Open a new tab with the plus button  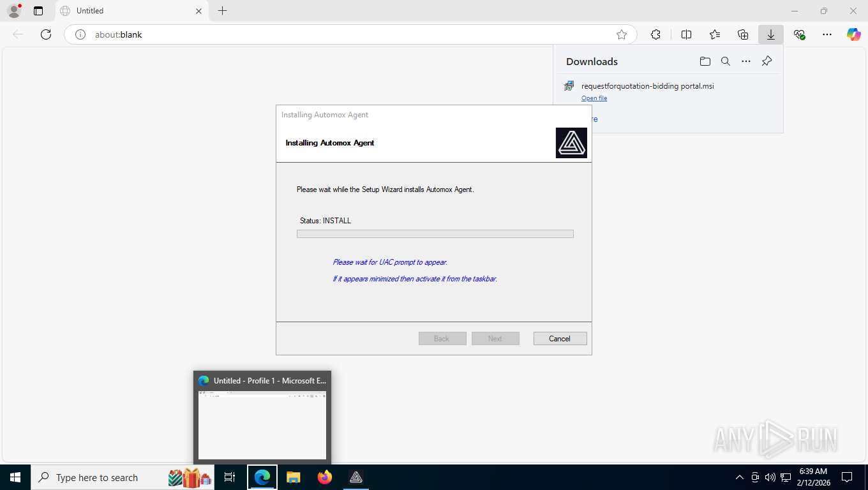pos(222,11)
